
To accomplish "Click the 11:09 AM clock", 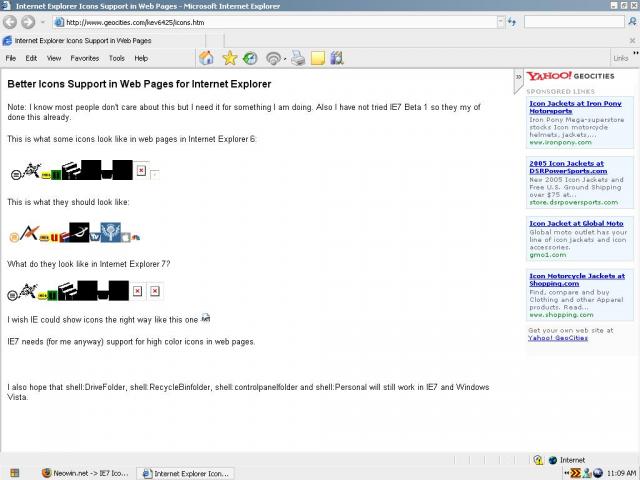I will (x=621, y=473).
